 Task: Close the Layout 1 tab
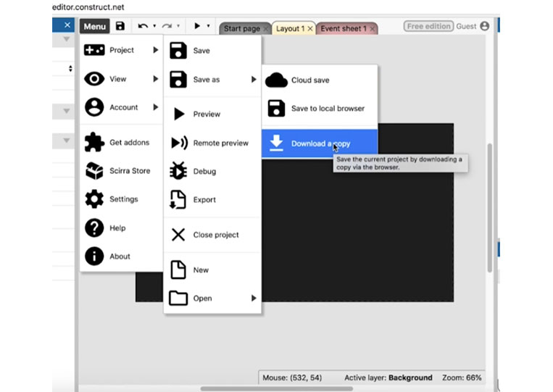tap(310, 29)
